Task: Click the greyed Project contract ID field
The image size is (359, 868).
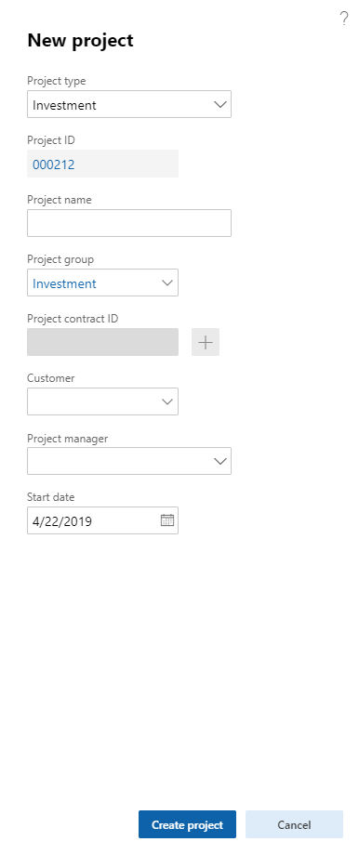Action: [102, 342]
